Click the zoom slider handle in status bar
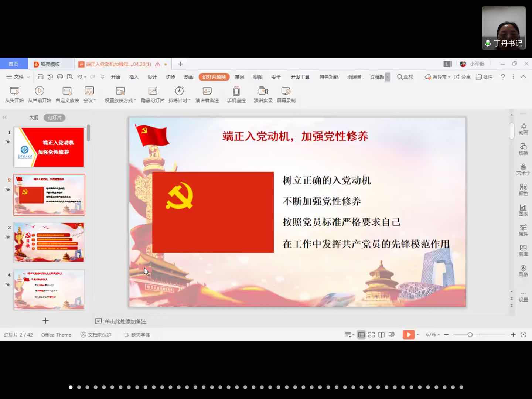Screen dimensions: 532x399 470,335
